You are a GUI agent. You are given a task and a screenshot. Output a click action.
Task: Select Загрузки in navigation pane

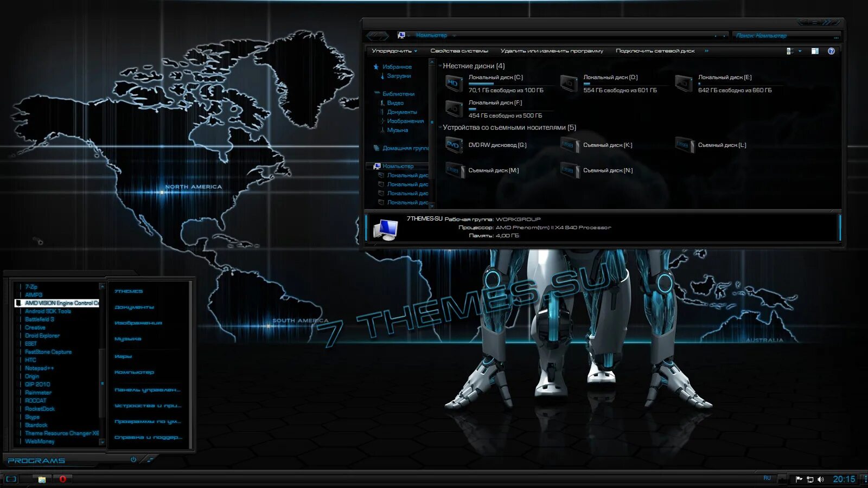click(x=399, y=76)
